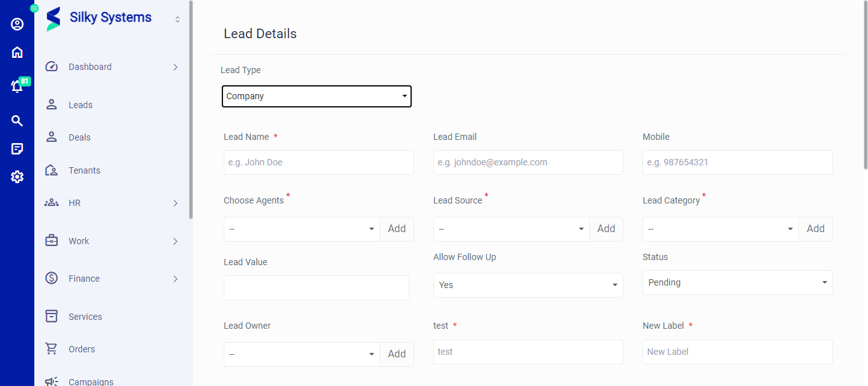Open the user profile icon in the left rail
This screenshot has height=386, width=868.
pyautogui.click(x=17, y=24)
